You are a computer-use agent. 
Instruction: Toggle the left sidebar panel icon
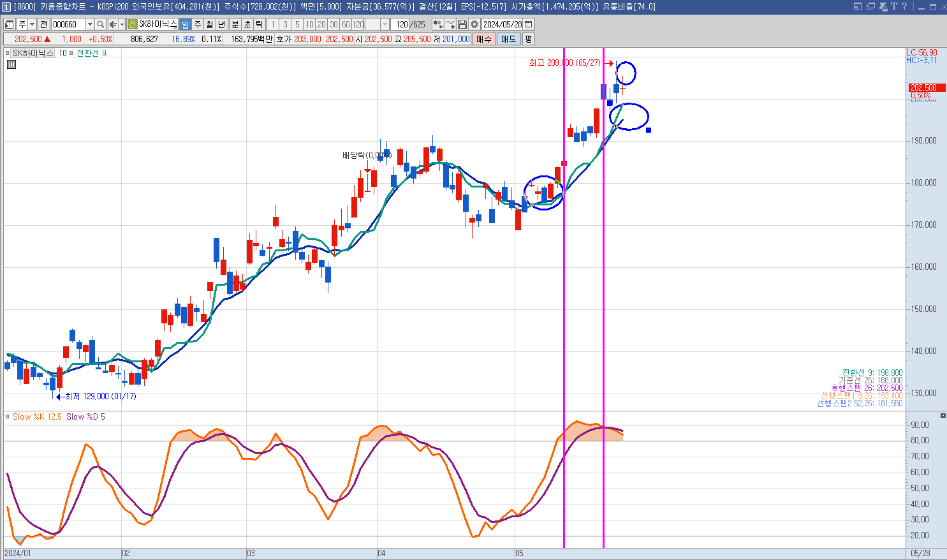click(x=10, y=24)
